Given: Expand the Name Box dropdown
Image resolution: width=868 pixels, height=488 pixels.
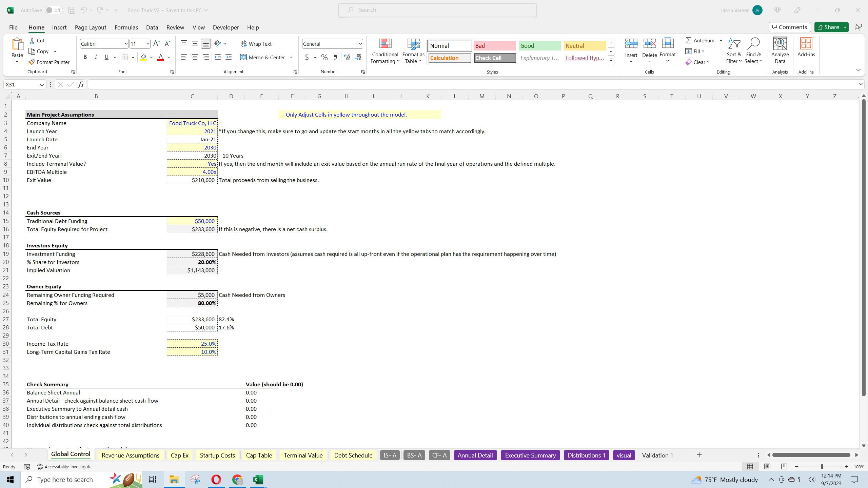Looking at the screenshot, I should click(42, 84).
